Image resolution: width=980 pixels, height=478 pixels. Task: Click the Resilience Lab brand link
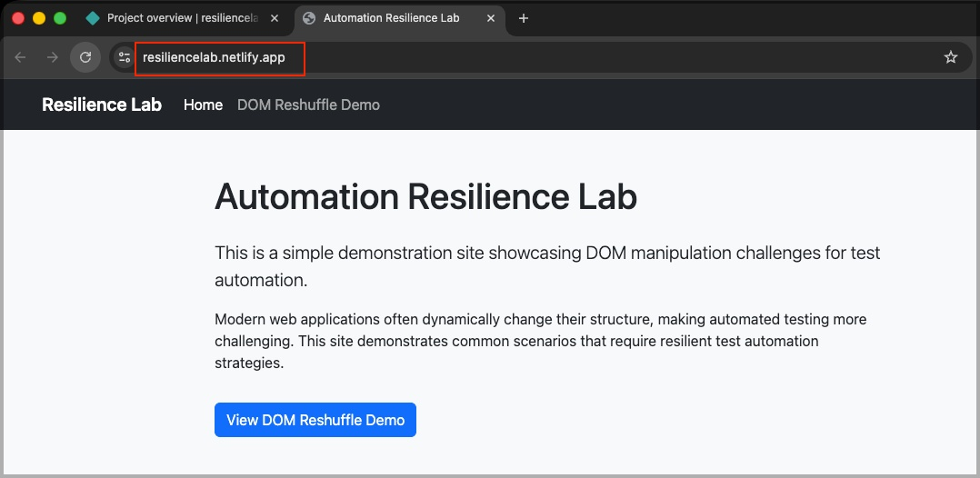[x=102, y=105]
